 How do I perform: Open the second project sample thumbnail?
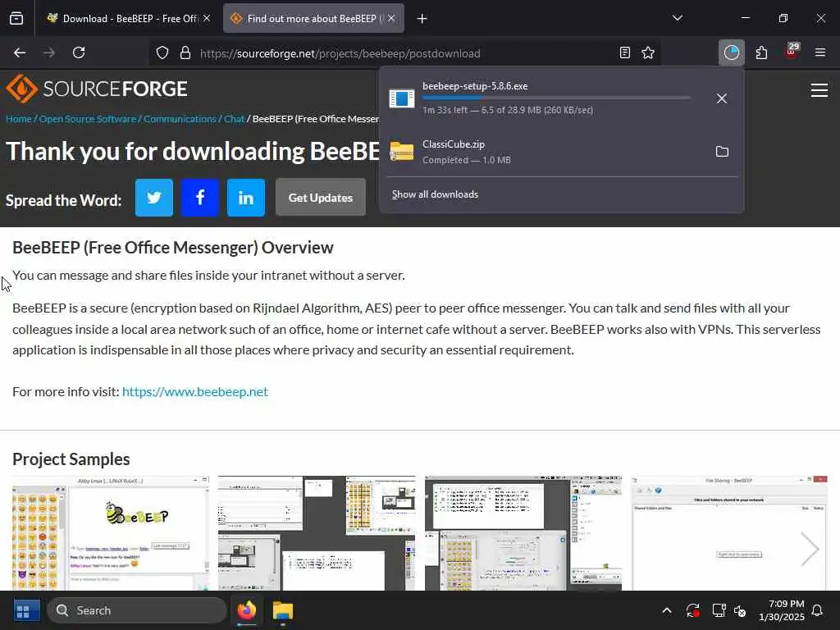point(317,533)
